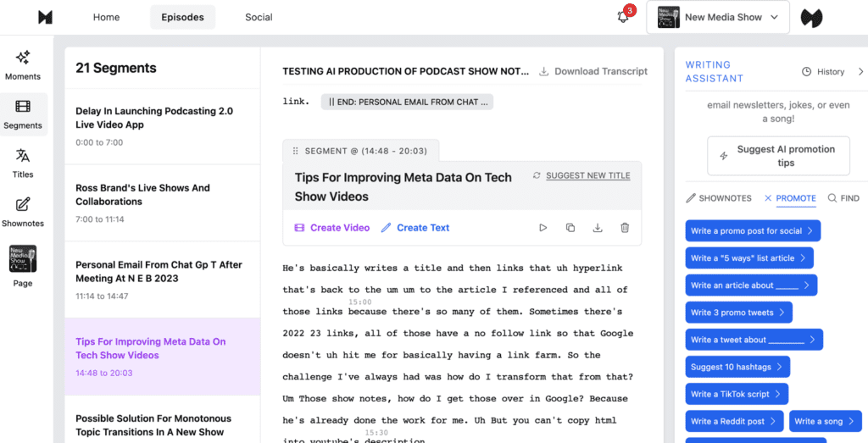Viewport: 868px width, 443px height.
Task: Click Suggest New Title
Action: point(581,175)
